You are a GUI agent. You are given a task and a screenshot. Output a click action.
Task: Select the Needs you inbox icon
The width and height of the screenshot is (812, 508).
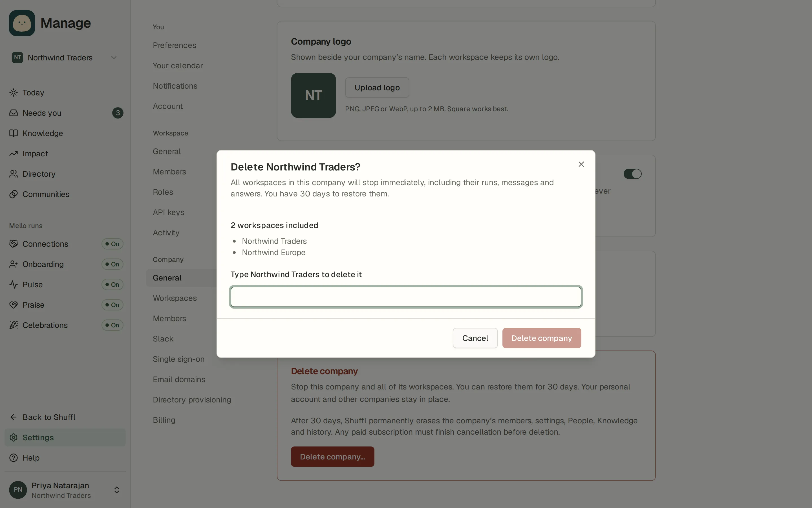14,113
